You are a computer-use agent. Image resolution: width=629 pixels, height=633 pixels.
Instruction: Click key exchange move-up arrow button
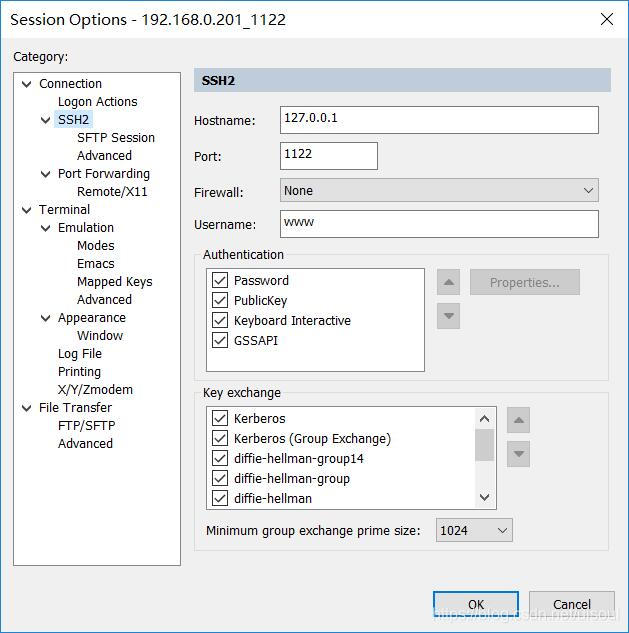coord(518,420)
